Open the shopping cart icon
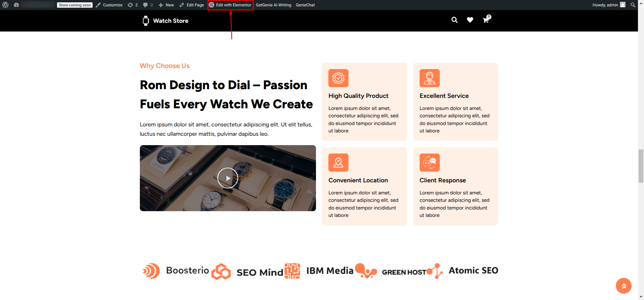This screenshot has height=300, width=644. (486, 20)
